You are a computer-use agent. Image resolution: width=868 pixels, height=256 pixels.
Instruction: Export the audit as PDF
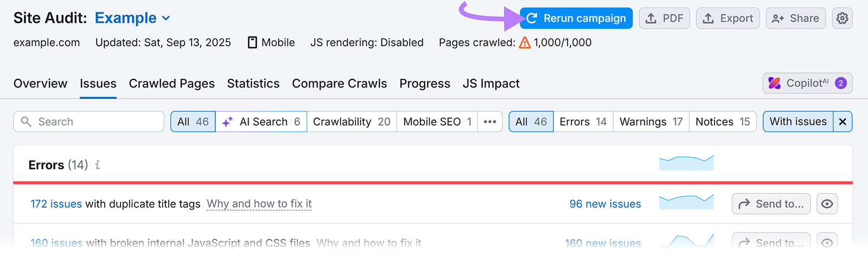tap(665, 18)
